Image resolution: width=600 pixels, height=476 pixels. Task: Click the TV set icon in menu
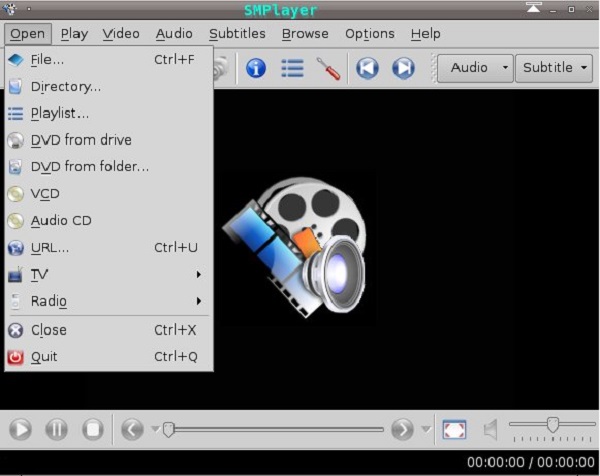pyautogui.click(x=15, y=275)
